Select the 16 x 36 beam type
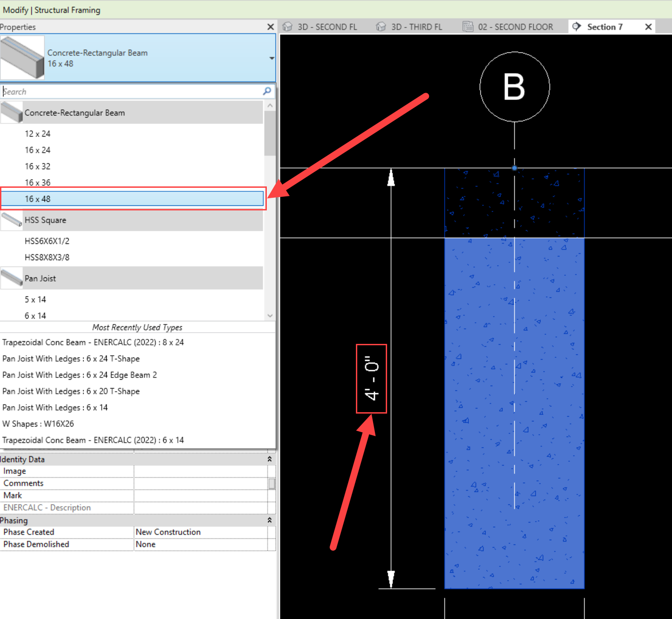The height and width of the screenshot is (619, 672). [x=38, y=182]
